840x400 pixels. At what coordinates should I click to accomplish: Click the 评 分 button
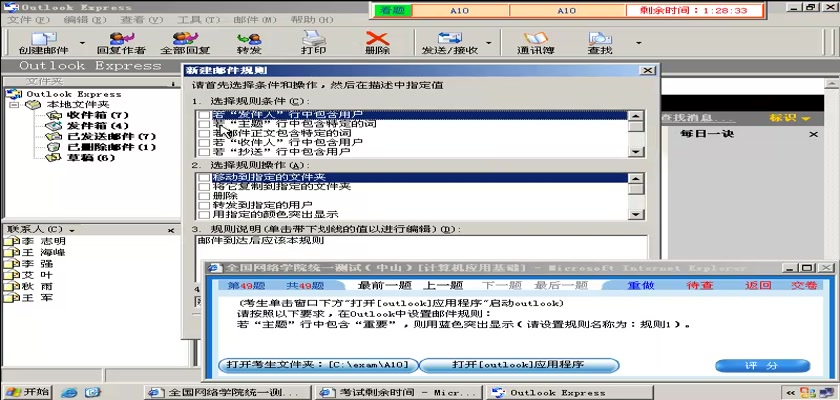(x=762, y=366)
